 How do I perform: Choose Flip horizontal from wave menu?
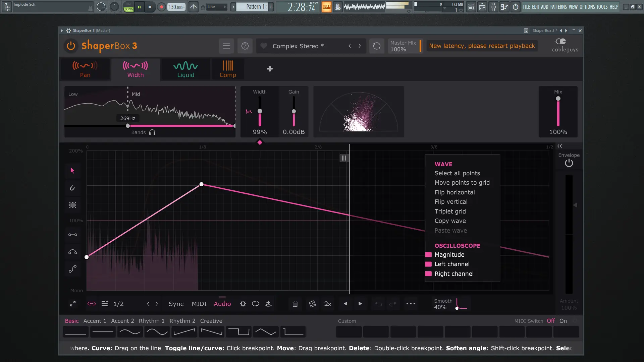(x=454, y=192)
